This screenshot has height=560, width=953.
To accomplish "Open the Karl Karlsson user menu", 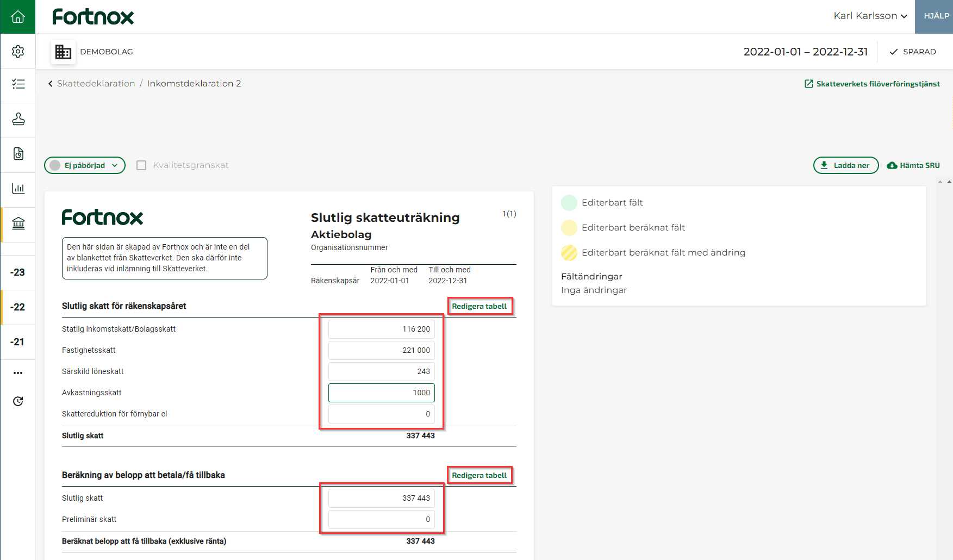I will point(870,16).
